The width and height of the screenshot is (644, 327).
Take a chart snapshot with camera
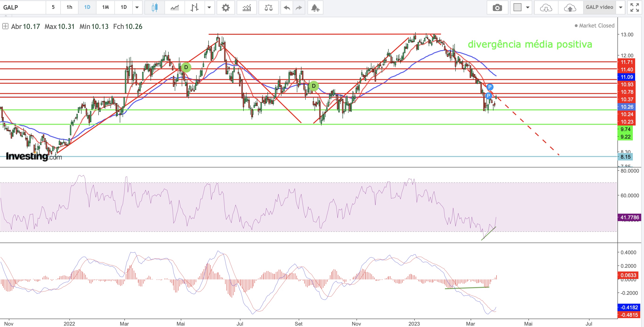point(497,7)
